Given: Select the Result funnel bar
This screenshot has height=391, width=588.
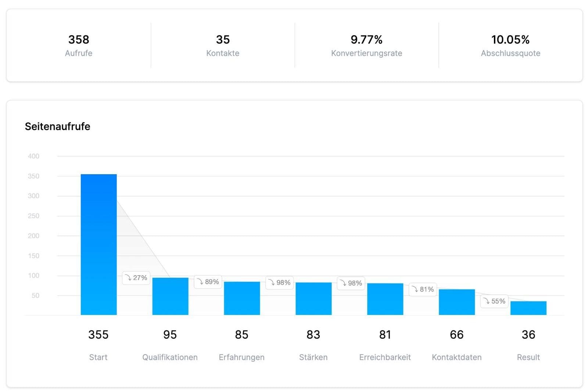Looking at the screenshot, I should pyautogui.click(x=528, y=308).
